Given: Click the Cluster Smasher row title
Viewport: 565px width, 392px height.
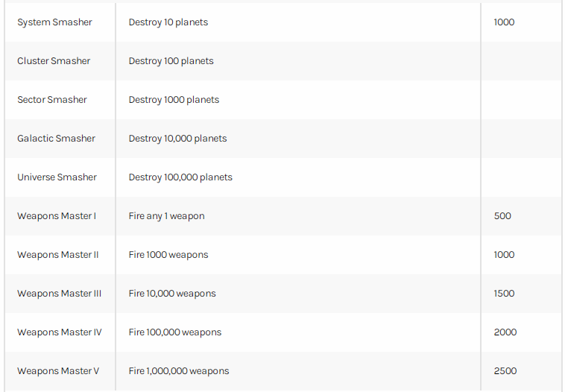Looking at the screenshot, I should click(x=54, y=61).
